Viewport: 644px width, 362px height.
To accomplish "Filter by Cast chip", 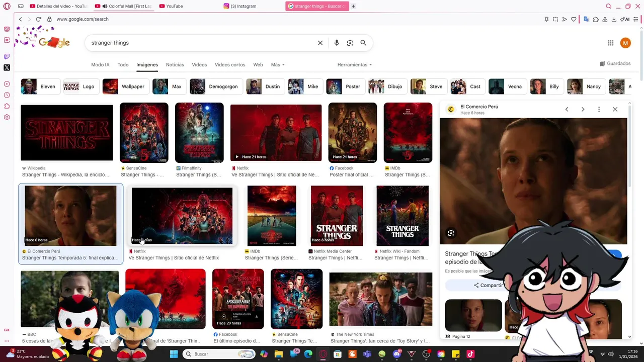I will (467, 86).
